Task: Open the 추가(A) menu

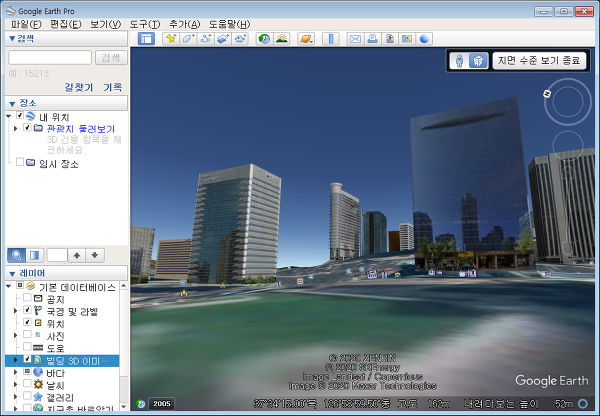Action: coord(184,24)
